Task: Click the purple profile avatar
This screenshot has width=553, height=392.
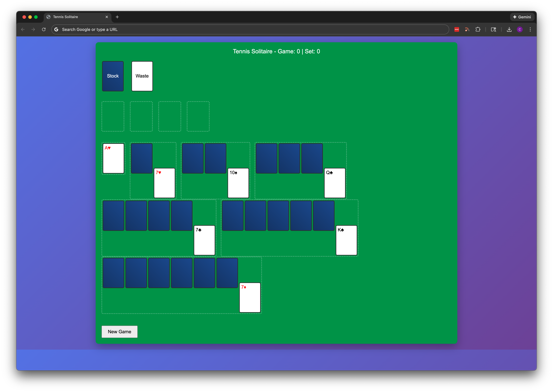Action: pos(519,29)
